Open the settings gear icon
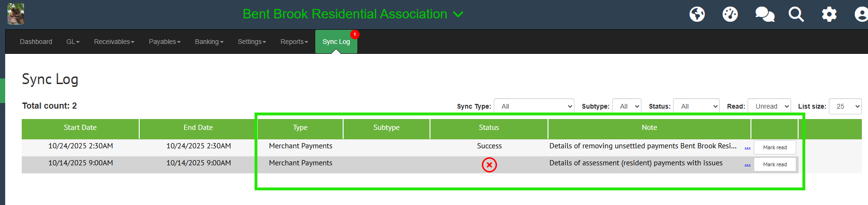 [x=829, y=14]
